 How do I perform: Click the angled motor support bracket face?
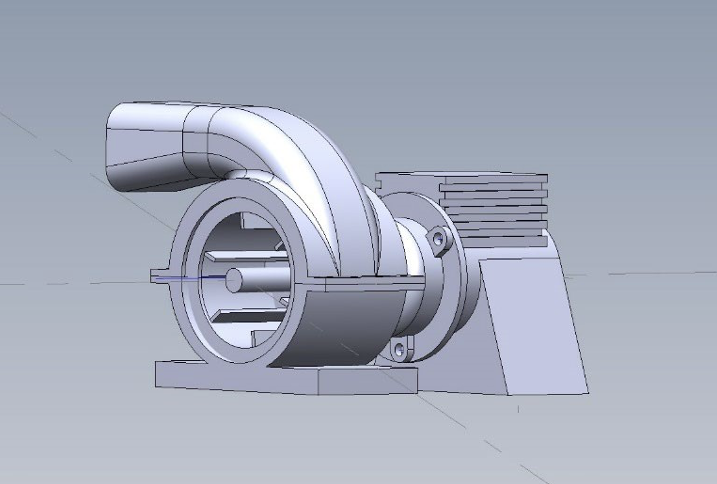click(535, 326)
